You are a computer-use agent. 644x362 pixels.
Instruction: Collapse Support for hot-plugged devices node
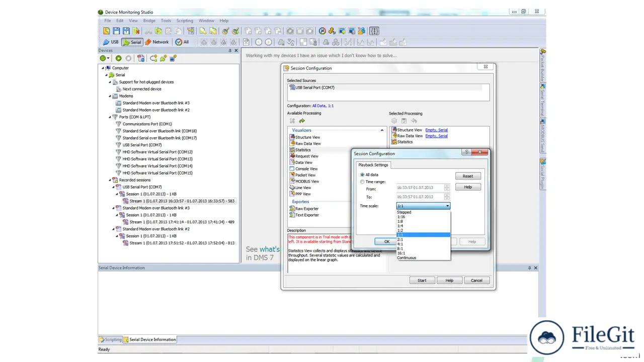tap(110, 82)
